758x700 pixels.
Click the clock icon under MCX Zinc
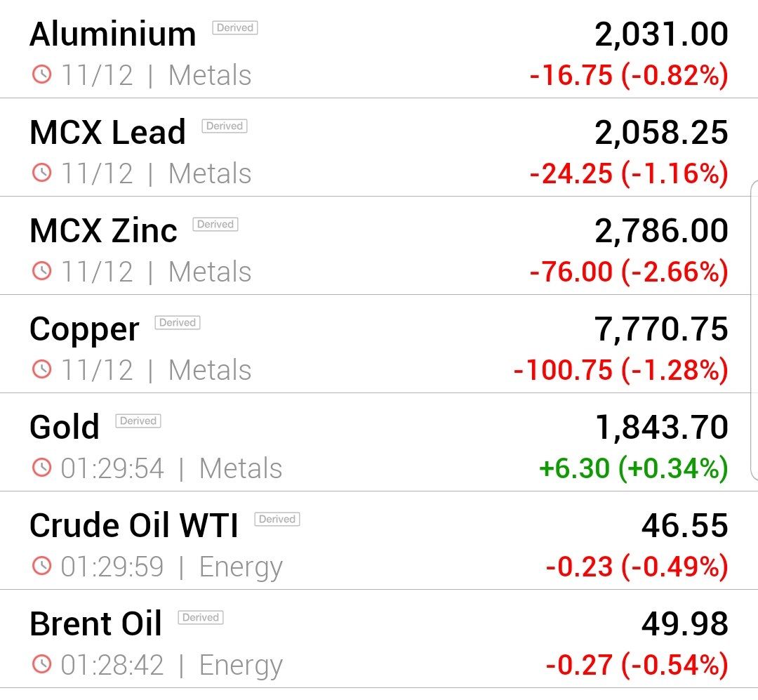[42, 271]
